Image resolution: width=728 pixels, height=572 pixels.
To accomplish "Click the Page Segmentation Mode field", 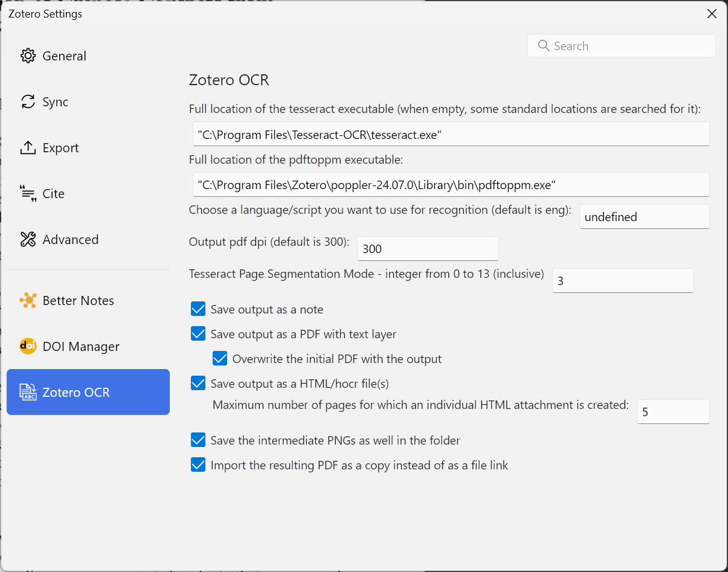I will (623, 281).
